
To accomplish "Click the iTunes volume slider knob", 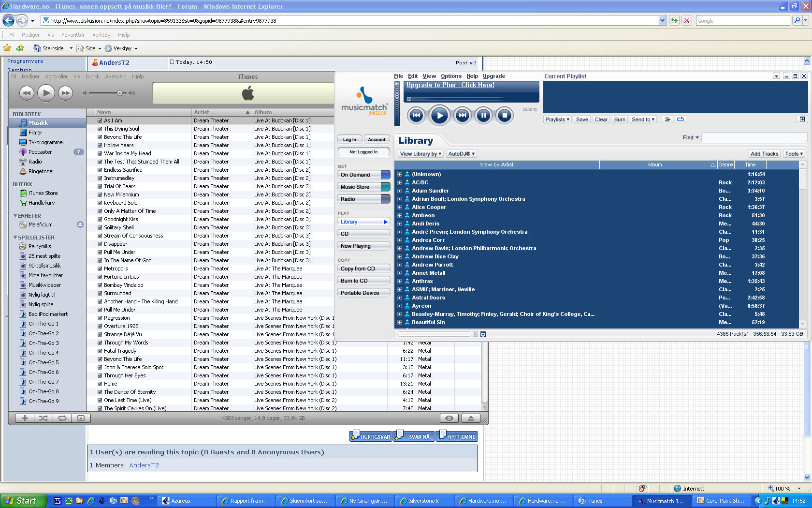I will [120, 93].
